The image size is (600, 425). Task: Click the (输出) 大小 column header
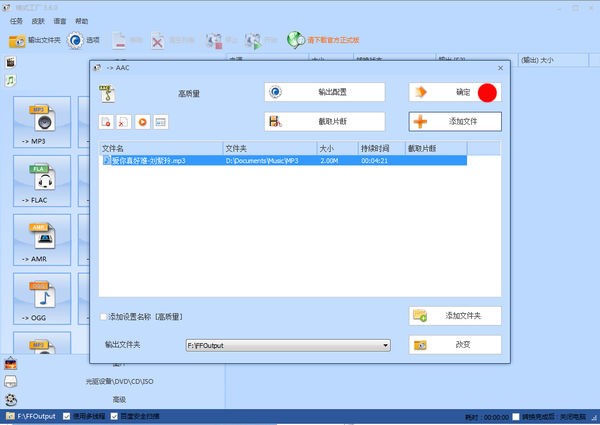click(553, 60)
